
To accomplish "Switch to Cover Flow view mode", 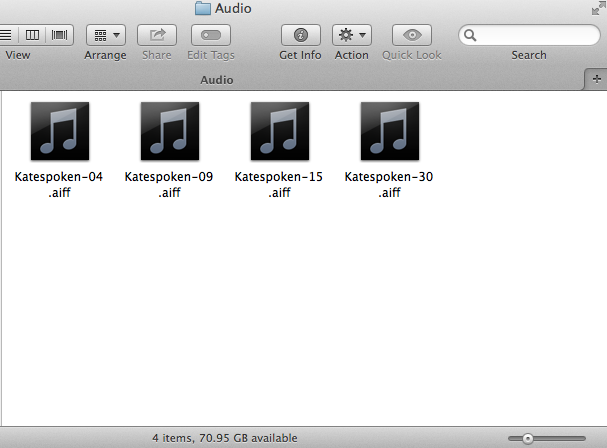I will (59, 35).
